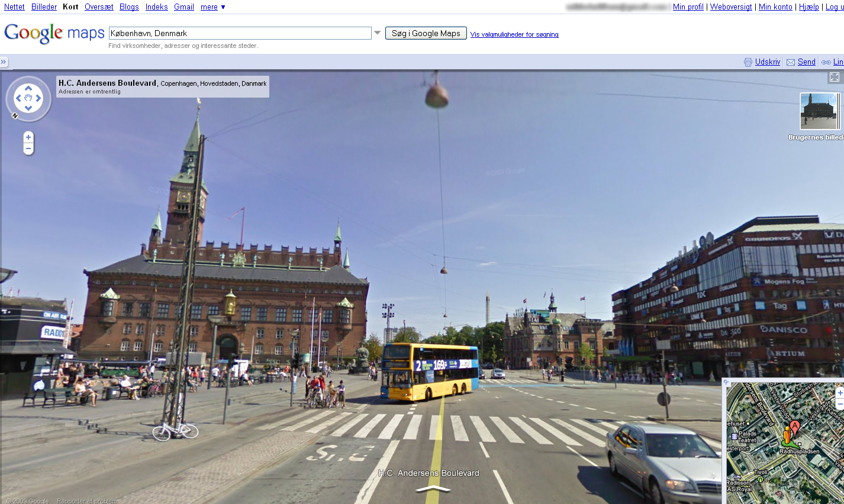Click the 'Rådhuspladsen' label on the mini map
The image size is (844, 504).
[800, 451]
